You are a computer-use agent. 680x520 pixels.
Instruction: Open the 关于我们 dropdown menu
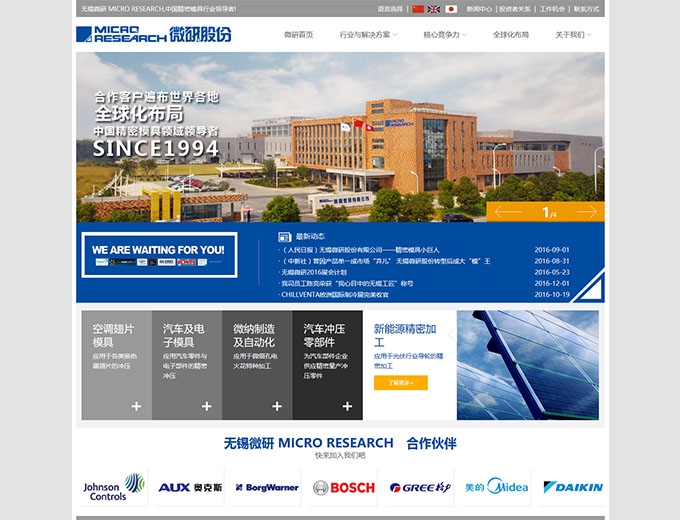tap(573, 34)
